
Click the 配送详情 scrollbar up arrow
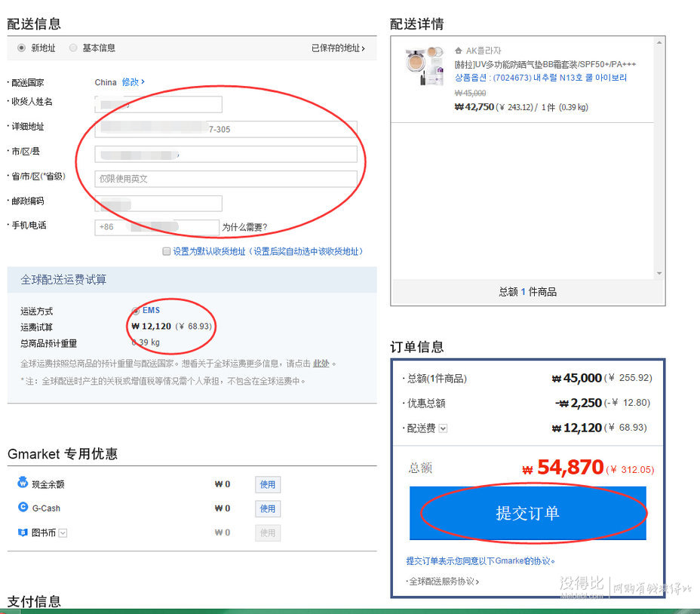point(659,42)
